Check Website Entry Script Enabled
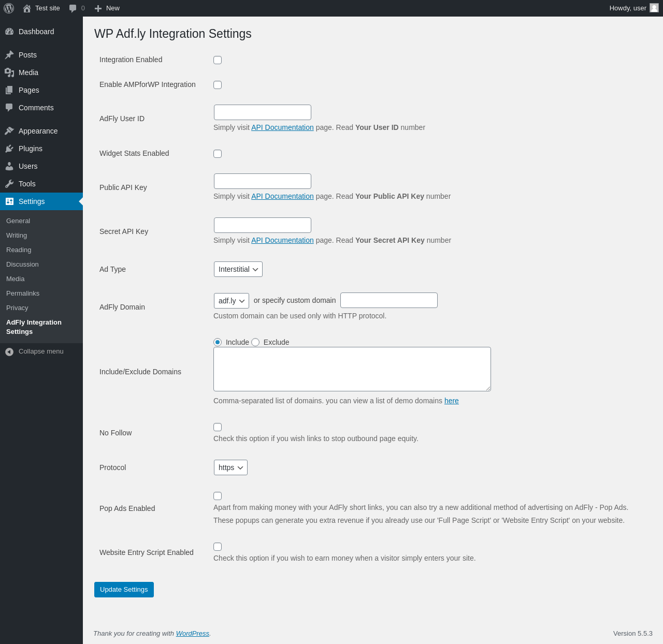663x644 pixels. (x=218, y=547)
